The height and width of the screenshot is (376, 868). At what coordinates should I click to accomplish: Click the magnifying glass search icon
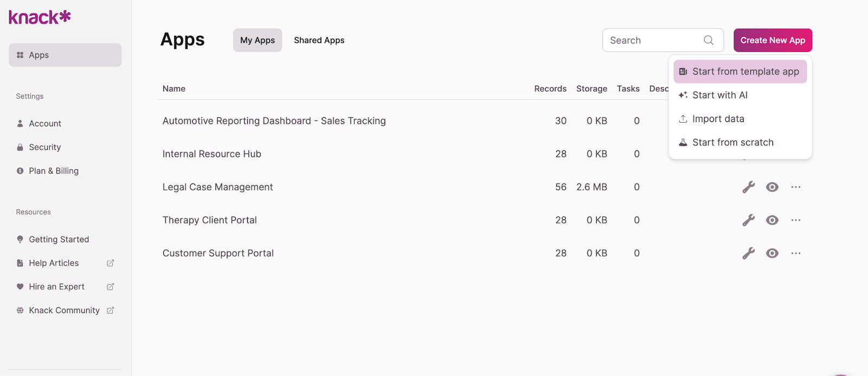(709, 40)
